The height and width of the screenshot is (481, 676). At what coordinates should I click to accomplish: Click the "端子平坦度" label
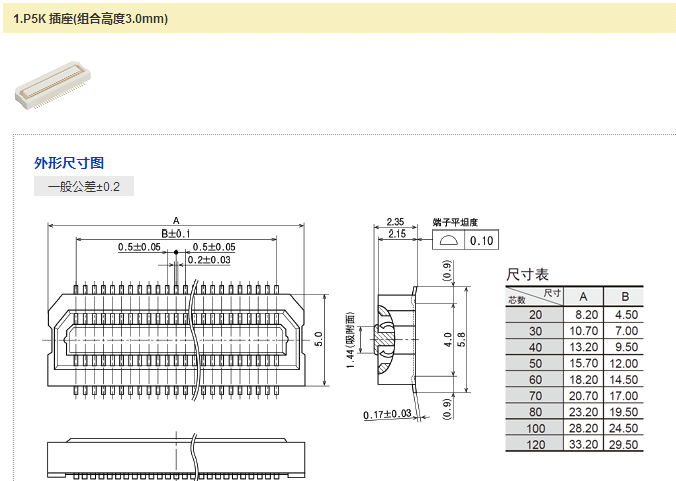coord(455,222)
